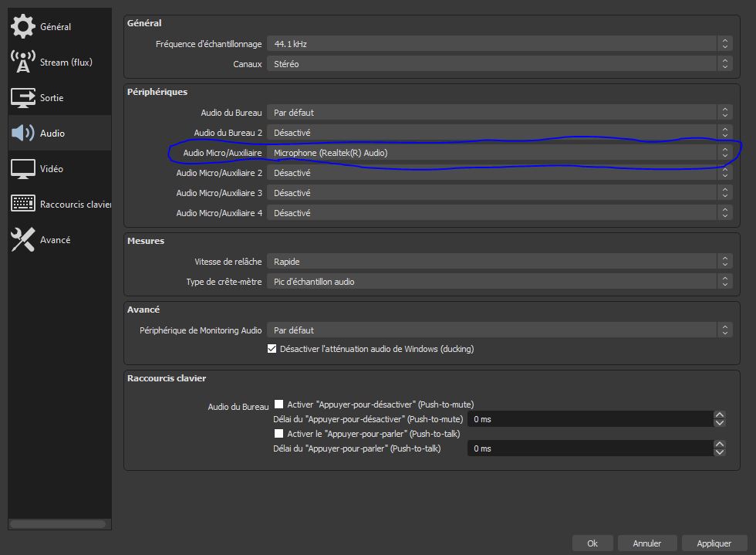Click the Raccourcis clavier section heading
The height and width of the screenshot is (555, 756).
click(x=167, y=378)
